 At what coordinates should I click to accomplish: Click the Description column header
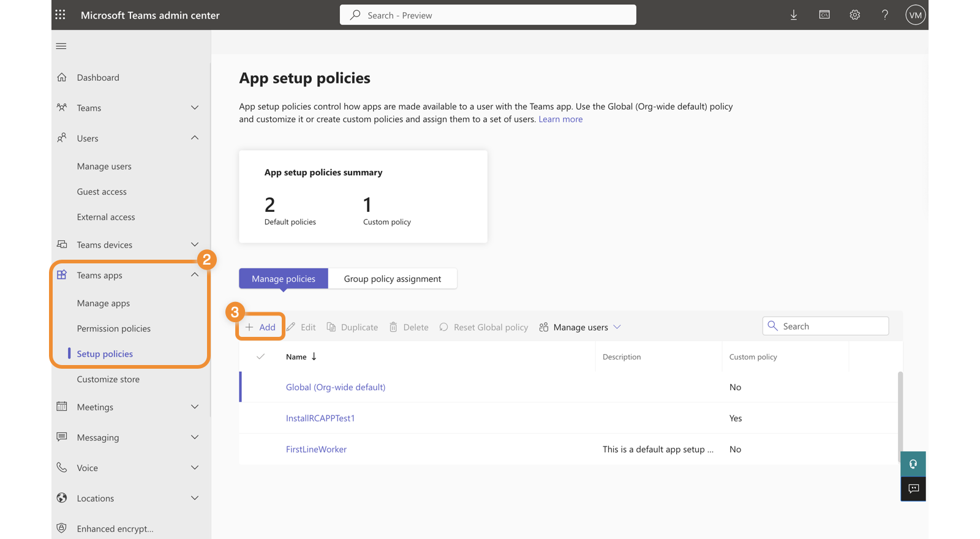point(622,356)
